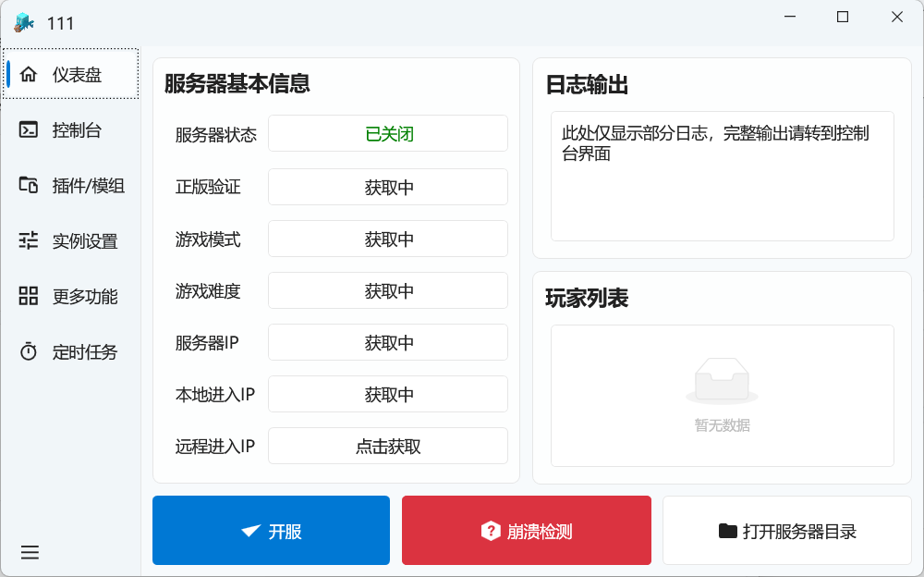Click 点击获取 for 远程进入IP
This screenshot has height=577, width=924.
388,446
